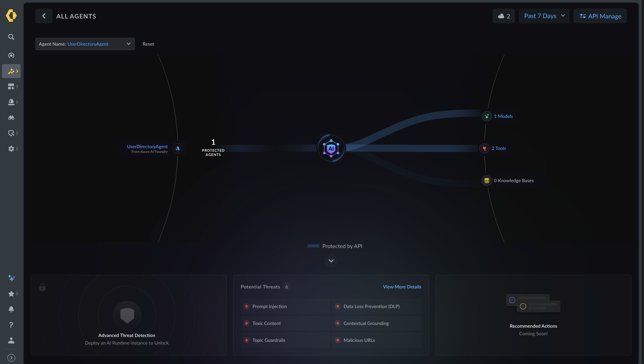This screenshot has height=364, width=644.
Task: Collapse the graph with down chevron
Action: pyautogui.click(x=331, y=261)
